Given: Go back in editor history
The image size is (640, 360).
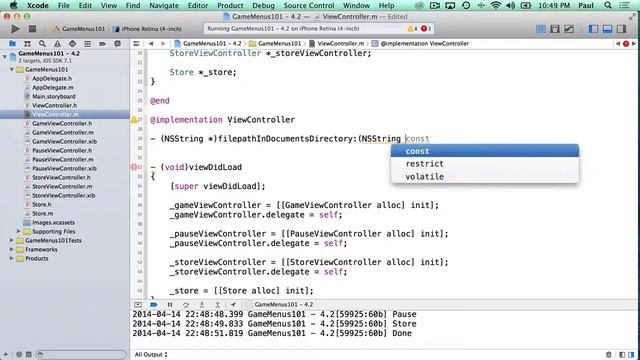Looking at the screenshot, I should coord(151,43).
